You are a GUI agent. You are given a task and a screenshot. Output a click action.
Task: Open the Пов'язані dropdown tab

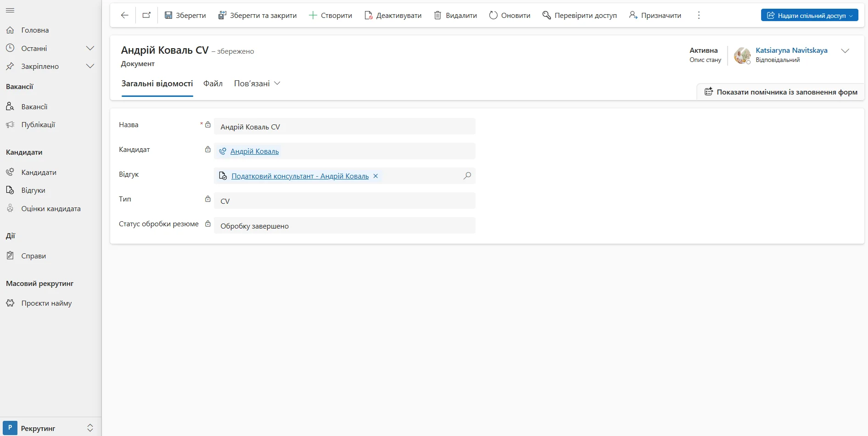coord(257,84)
